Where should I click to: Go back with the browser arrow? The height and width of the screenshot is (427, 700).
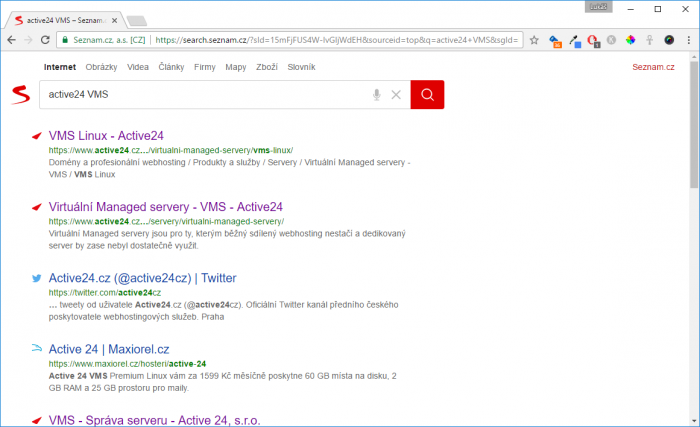12,40
